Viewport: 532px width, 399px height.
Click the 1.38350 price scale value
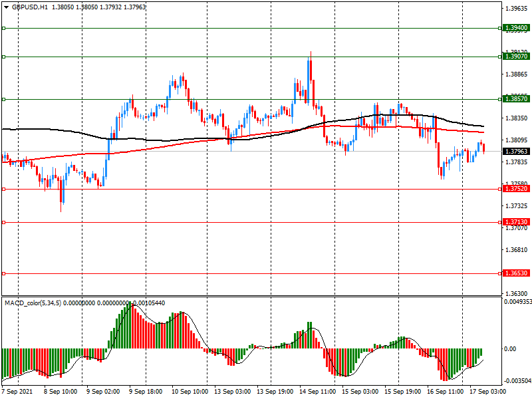tap(517, 118)
